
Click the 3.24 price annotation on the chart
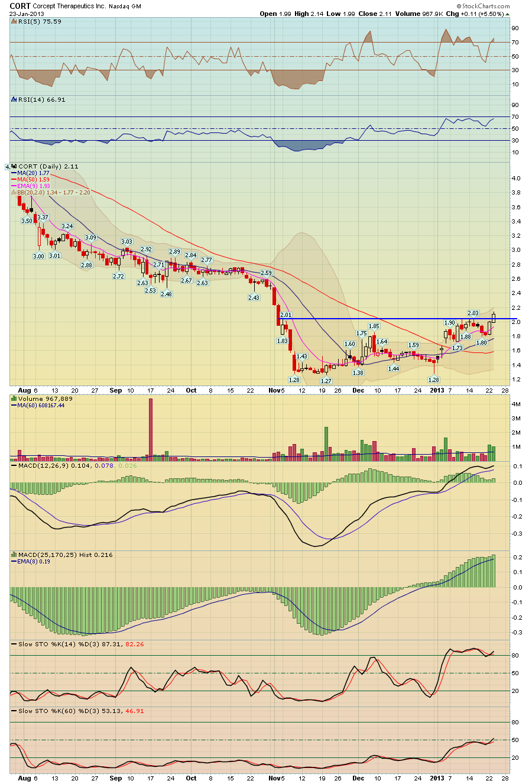coord(67,226)
